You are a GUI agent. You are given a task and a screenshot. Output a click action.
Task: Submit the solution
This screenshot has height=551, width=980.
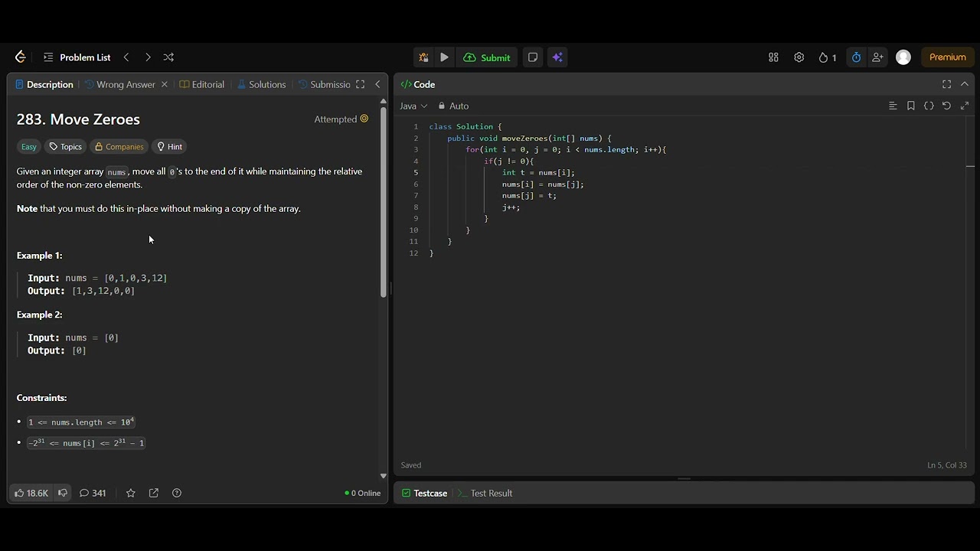coord(487,57)
